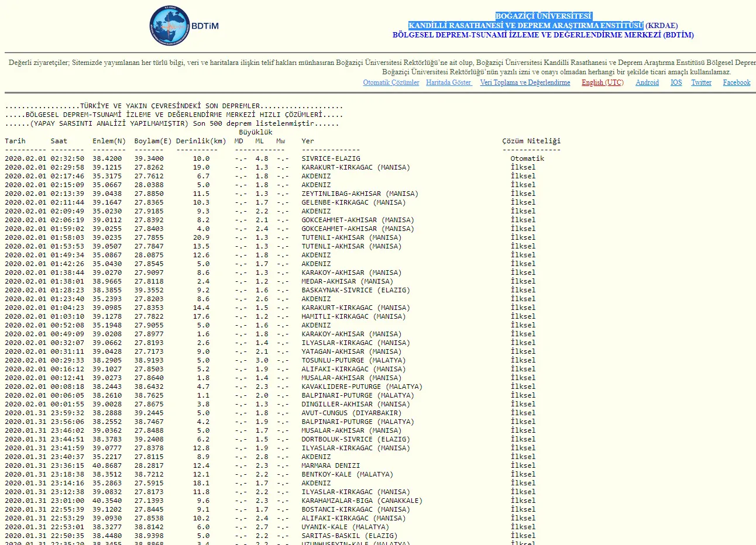Open Veri Toplama ve Değerlendirme link

(x=525, y=82)
